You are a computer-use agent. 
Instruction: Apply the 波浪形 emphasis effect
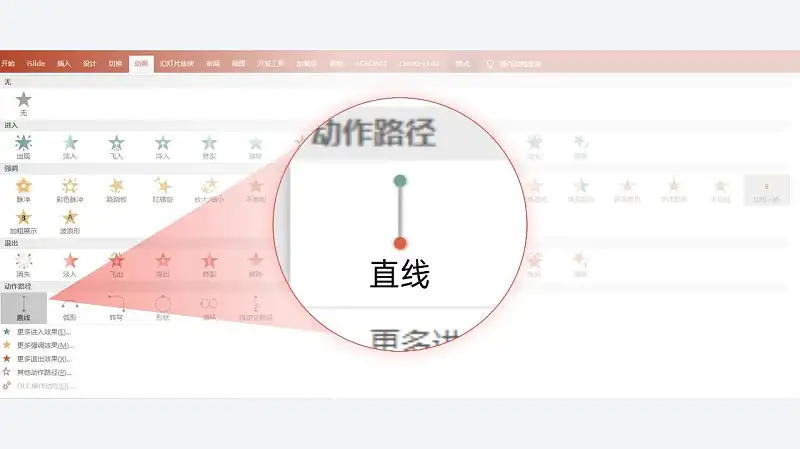[x=70, y=222]
